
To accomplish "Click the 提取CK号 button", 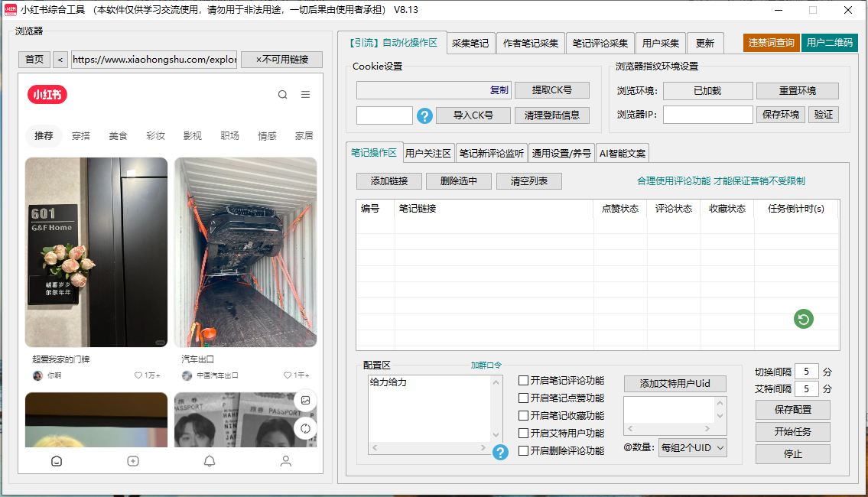I will coord(551,90).
